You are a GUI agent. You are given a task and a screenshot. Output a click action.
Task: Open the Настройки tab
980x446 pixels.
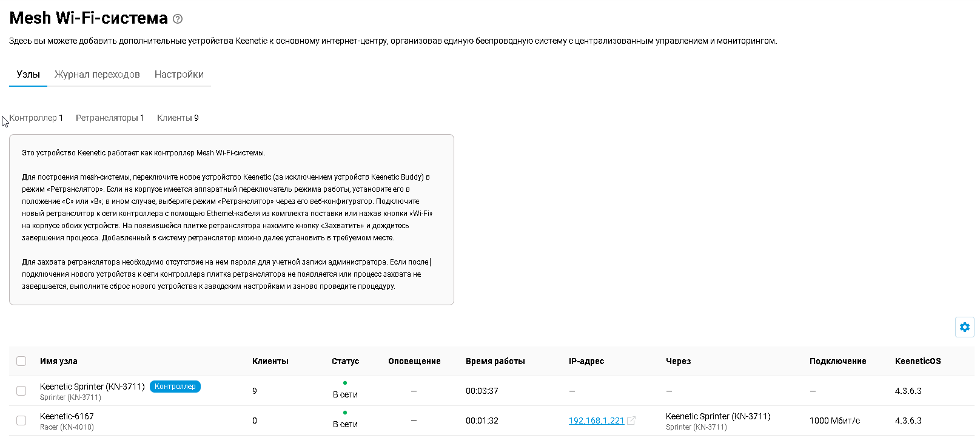tap(179, 74)
